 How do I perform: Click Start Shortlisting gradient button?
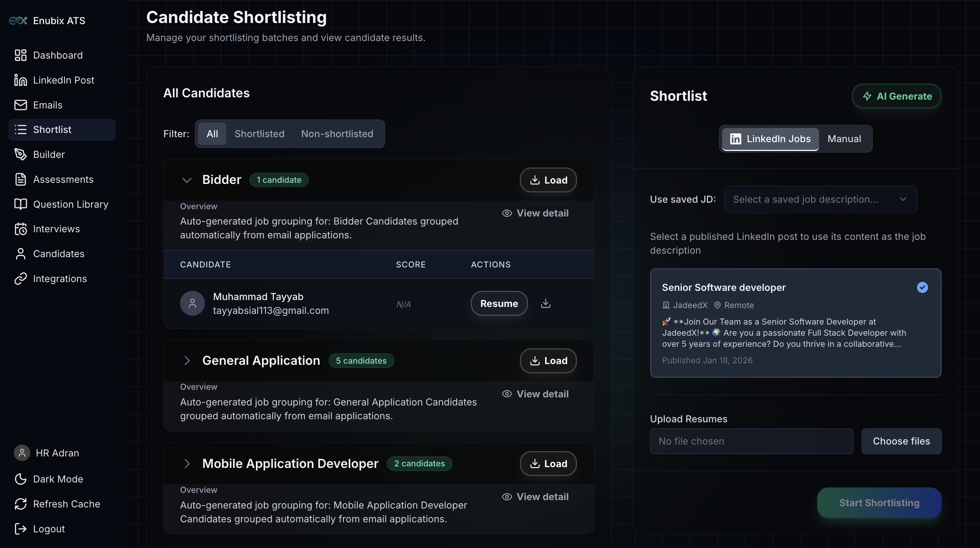pyautogui.click(x=879, y=503)
